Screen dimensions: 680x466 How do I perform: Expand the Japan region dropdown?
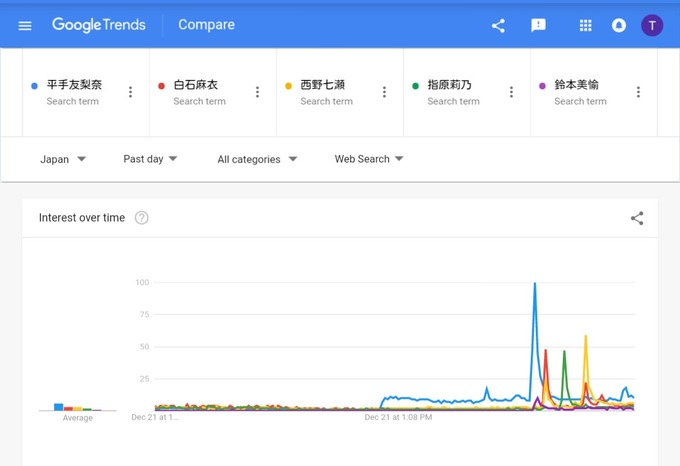[x=63, y=159]
